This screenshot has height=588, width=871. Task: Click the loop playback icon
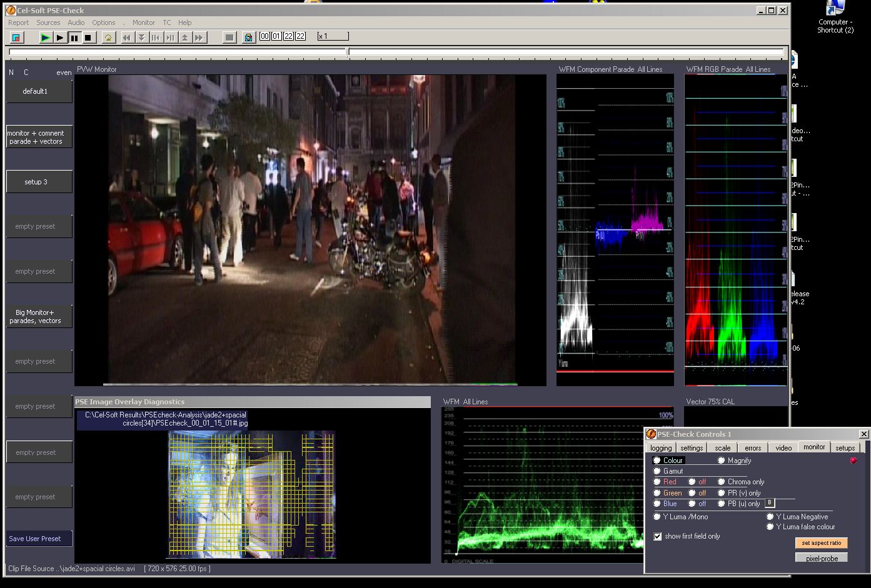pos(108,37)
